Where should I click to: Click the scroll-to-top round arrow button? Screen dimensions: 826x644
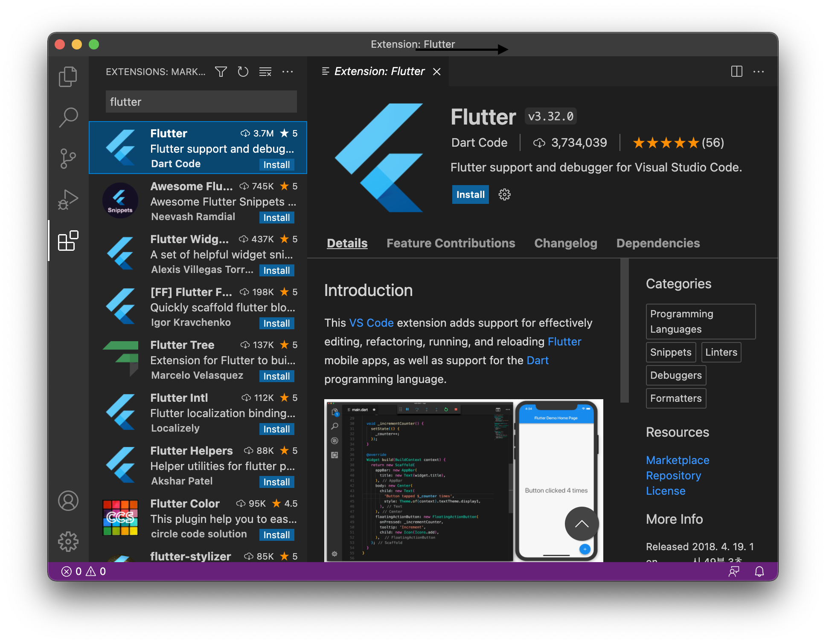coord(581,523)
